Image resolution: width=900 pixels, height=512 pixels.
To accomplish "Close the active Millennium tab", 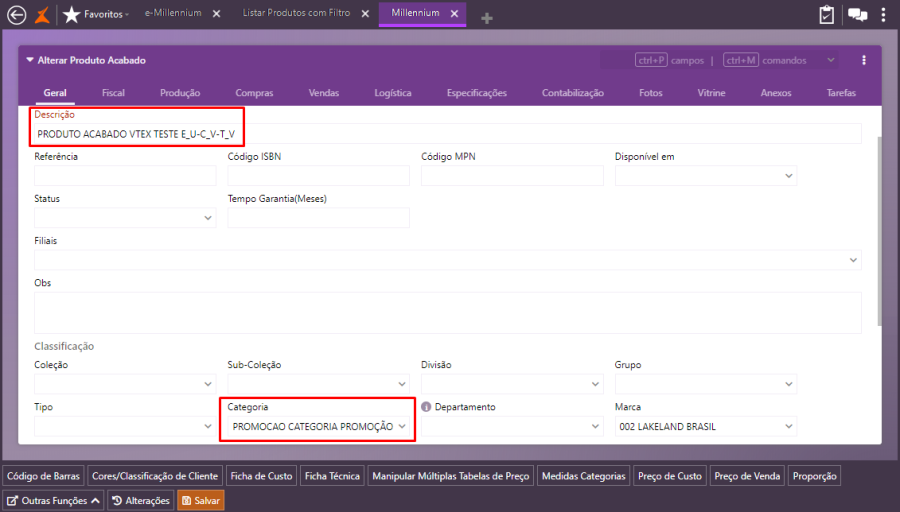I will 454,14.
